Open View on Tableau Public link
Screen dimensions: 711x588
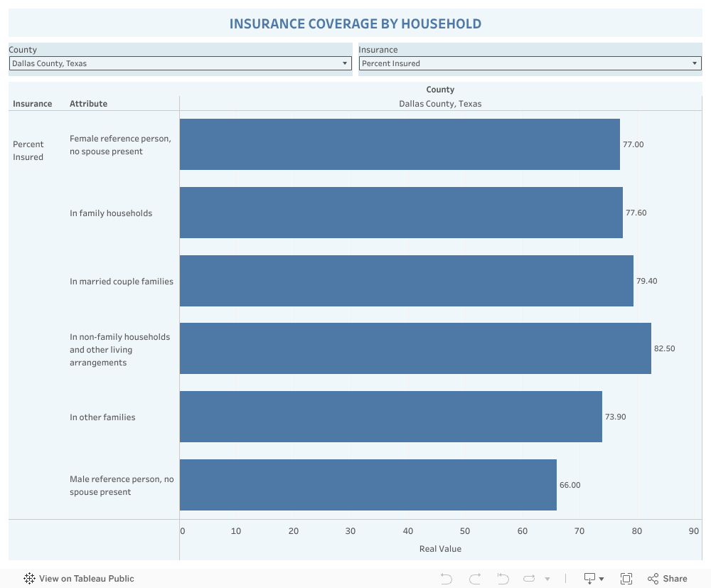[x=86, y=579]
